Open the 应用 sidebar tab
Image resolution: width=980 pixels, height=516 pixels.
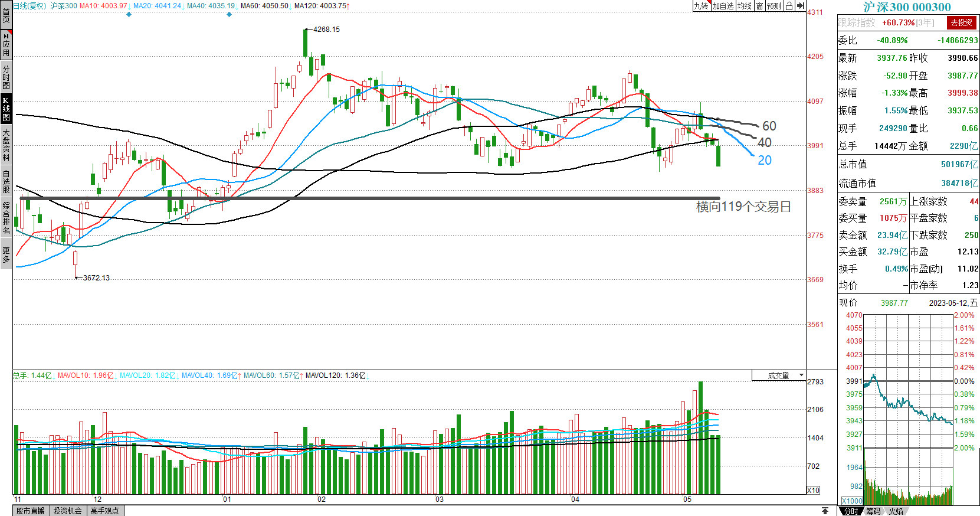6,45
